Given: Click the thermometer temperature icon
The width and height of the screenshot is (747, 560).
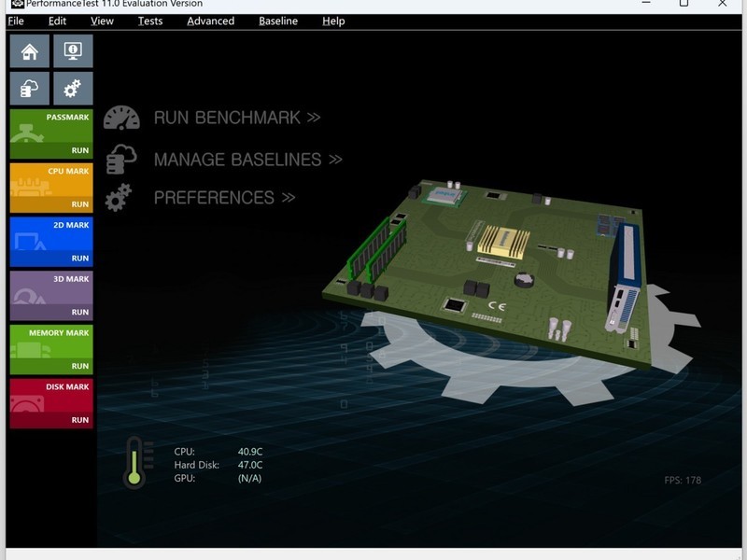Looking at the screenshot, I should (137, 463).
